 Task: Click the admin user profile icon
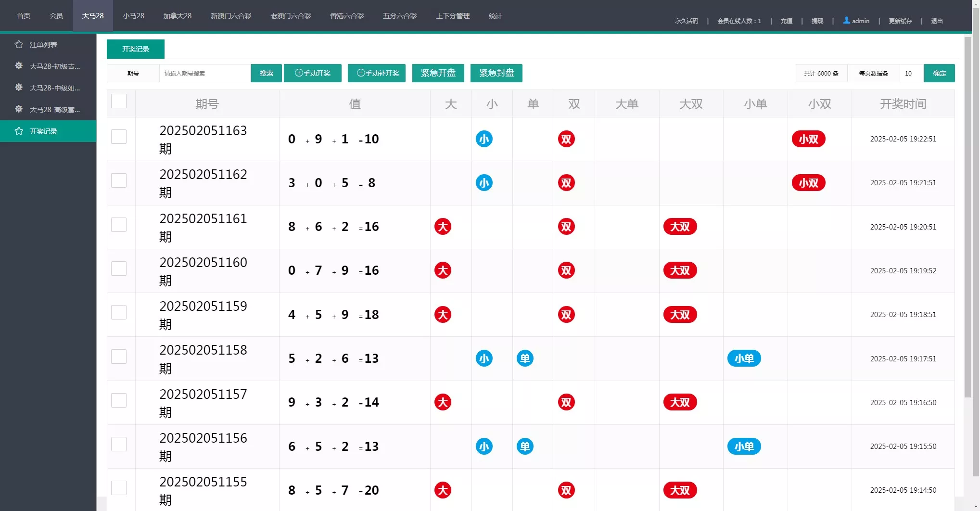point(846,21)
